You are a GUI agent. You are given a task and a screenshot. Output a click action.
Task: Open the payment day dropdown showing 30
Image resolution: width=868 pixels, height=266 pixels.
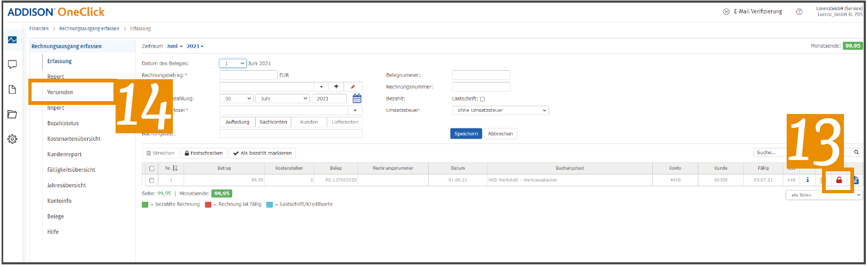click(236, 98)
